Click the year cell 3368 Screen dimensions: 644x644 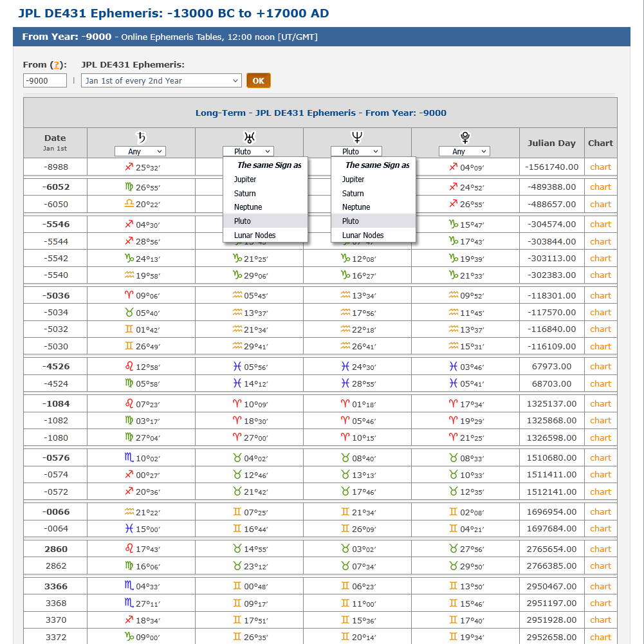[56, 603]
